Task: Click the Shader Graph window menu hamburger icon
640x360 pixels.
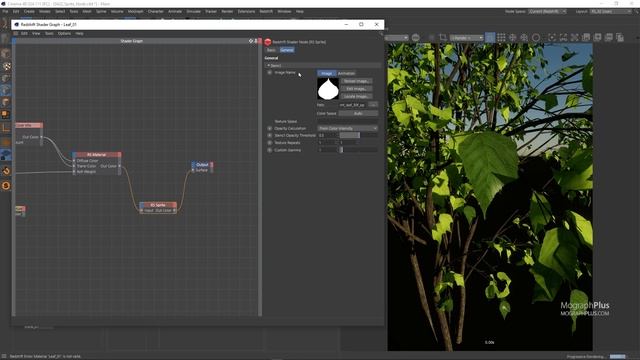Action: click(x=16, y=33)
